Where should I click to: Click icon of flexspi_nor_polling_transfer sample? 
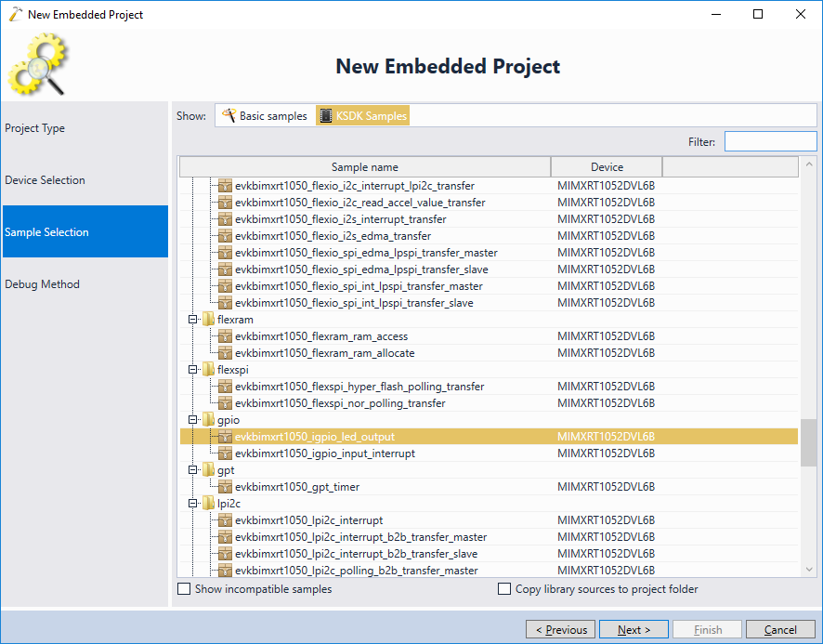pyautogui.click(x=225, y=403)
